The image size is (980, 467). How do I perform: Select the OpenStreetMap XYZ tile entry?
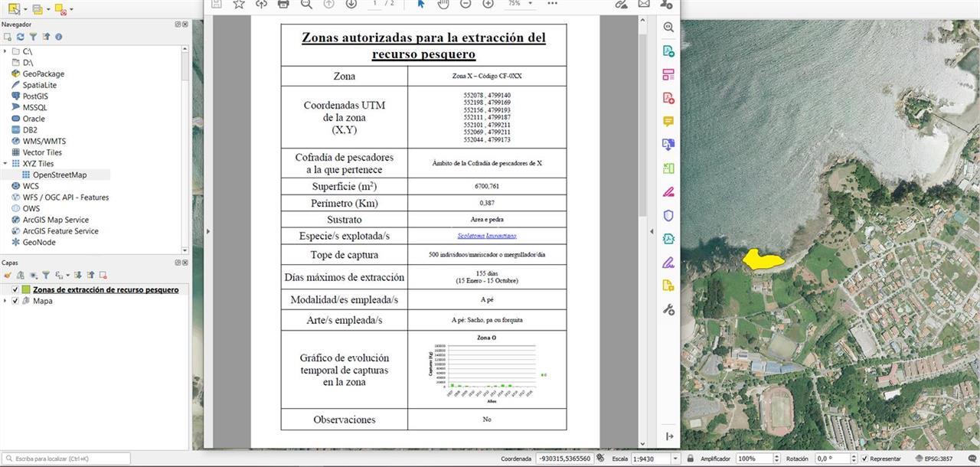(54, 175)
